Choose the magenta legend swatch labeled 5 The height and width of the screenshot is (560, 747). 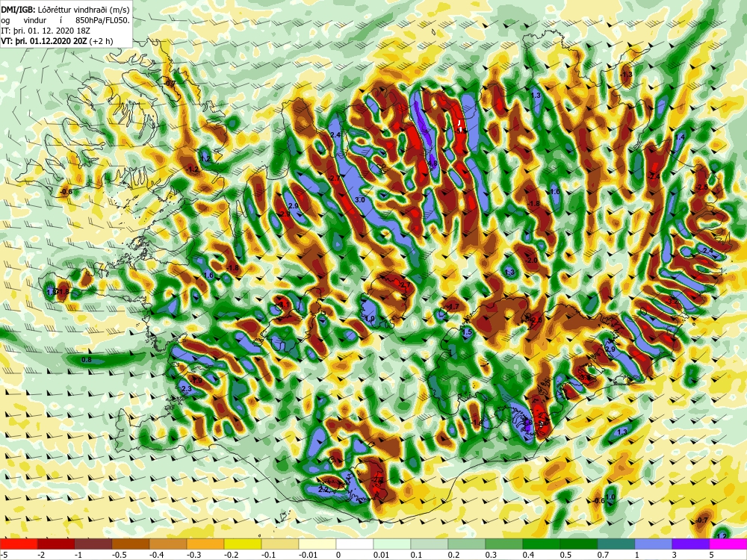728,544
